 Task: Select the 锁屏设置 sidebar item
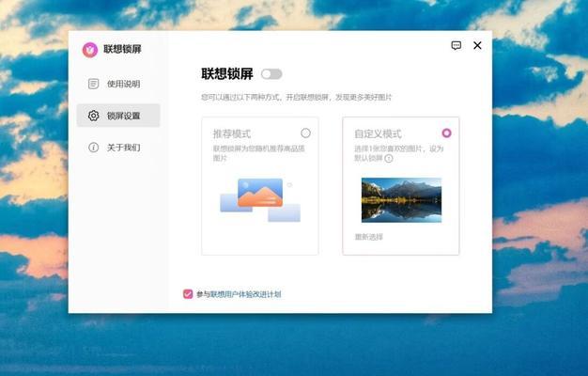[x=118, y=116]
